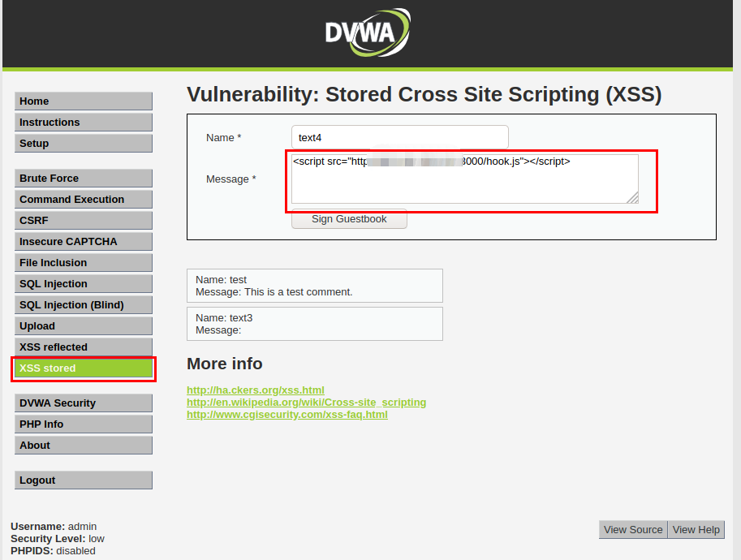Image resolution: width=741 pixels, height=560 pixels.
Task: Click the 'More info' heading
Action: pos(225,364)
